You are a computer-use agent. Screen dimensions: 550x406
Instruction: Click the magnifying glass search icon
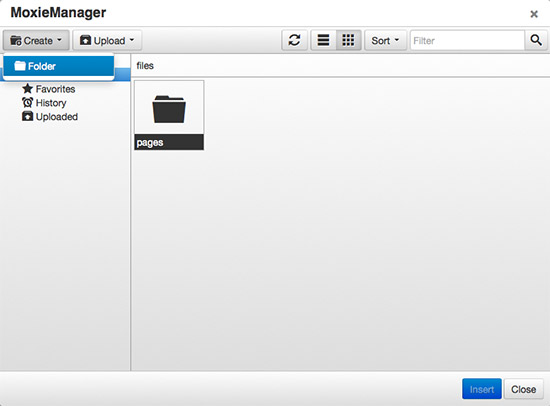pos(536,40)
